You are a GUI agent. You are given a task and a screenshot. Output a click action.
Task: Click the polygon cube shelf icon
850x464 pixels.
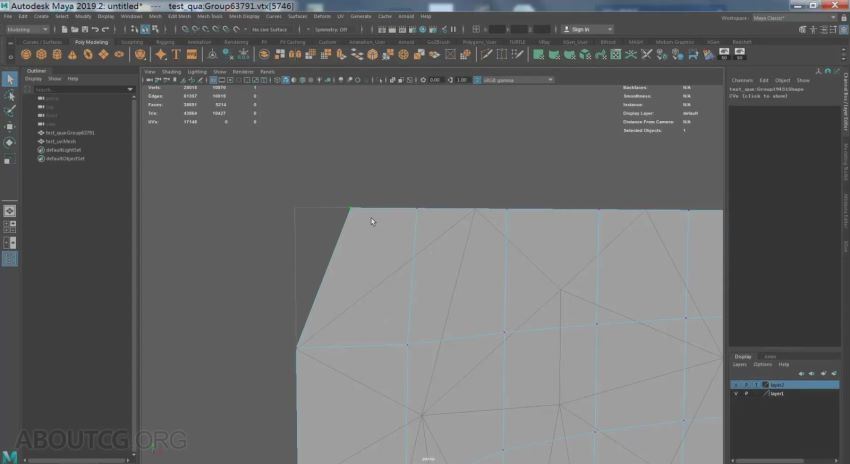(43, 54)
